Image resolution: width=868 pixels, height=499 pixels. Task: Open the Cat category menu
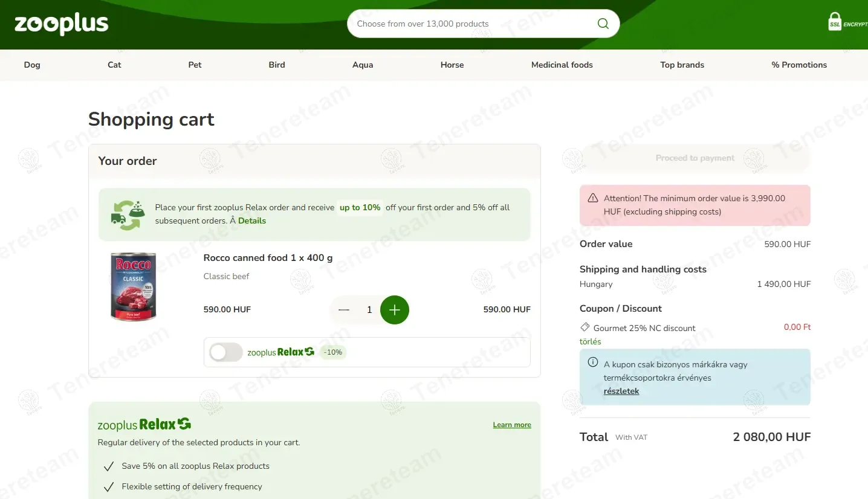pyautogui.click(x=114, y=65)
